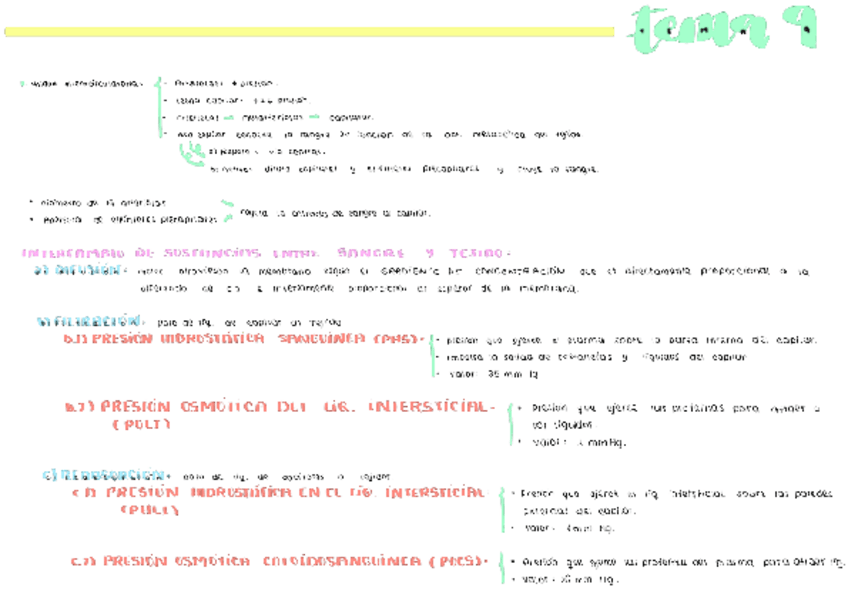The image size is (848, 601).
Task: Click the blue 'a) Difusión' heading
Action: click(79, 270)
